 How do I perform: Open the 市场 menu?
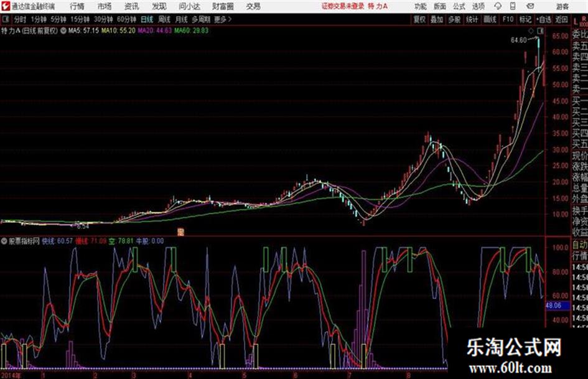pyautogui.click(x=105, y=6)
